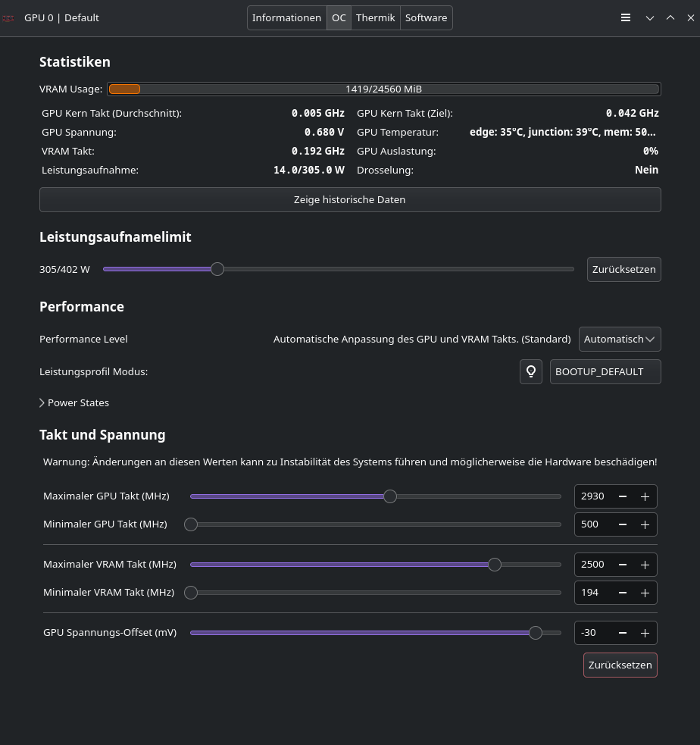Expand the Power States section
The height and width of the screenshot is (745, 700).
74,402
